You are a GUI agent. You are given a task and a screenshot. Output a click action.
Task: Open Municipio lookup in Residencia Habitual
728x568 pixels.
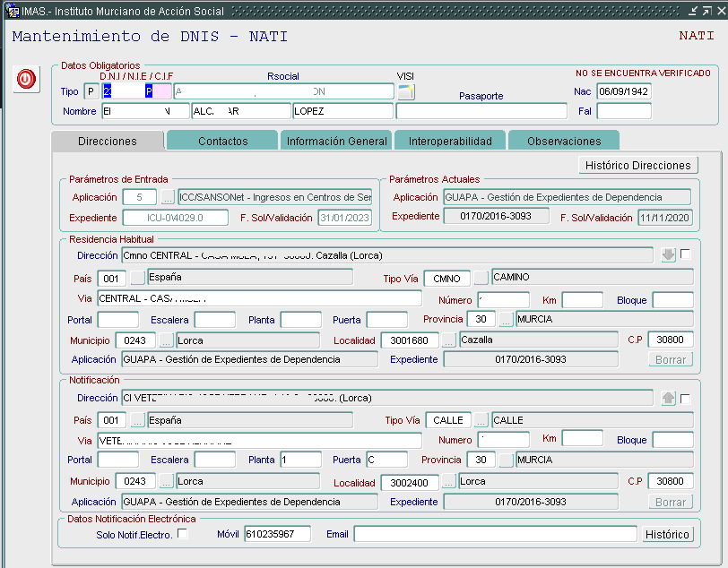pos(167,340)
